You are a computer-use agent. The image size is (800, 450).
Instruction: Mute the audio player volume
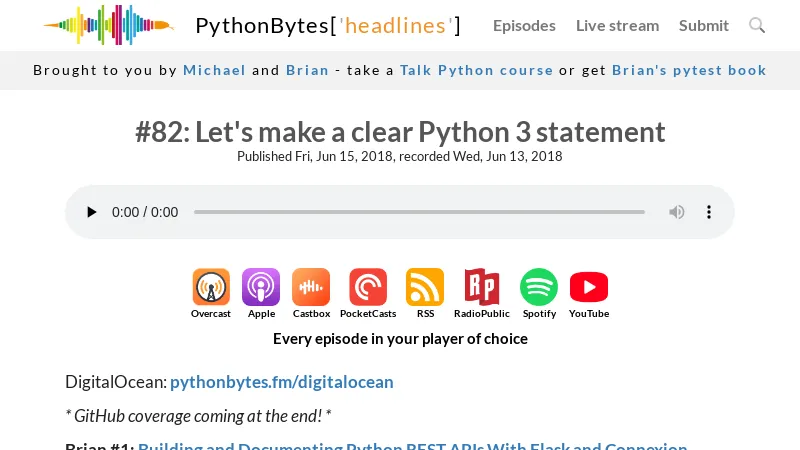(677, 212)
